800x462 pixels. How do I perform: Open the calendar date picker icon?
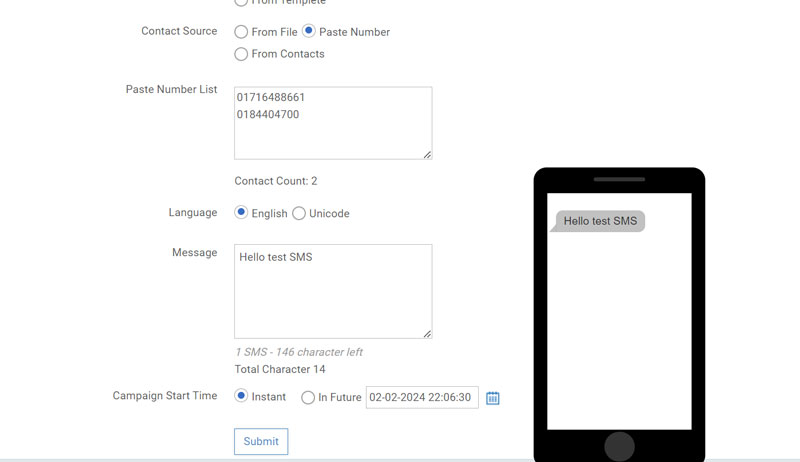tap(492, 398)
